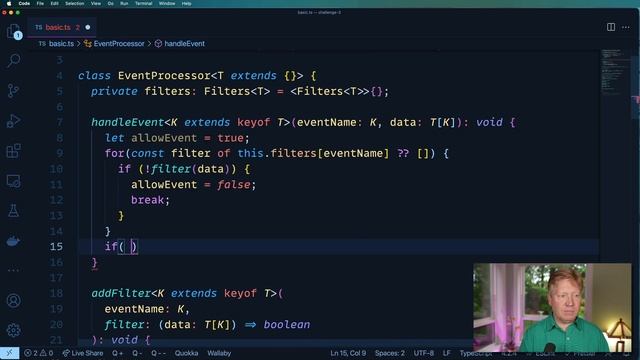This screenshot has width=640, height=360.
Task: Click EventProcessor breadcrumb segment
Action: pos(119,44)
